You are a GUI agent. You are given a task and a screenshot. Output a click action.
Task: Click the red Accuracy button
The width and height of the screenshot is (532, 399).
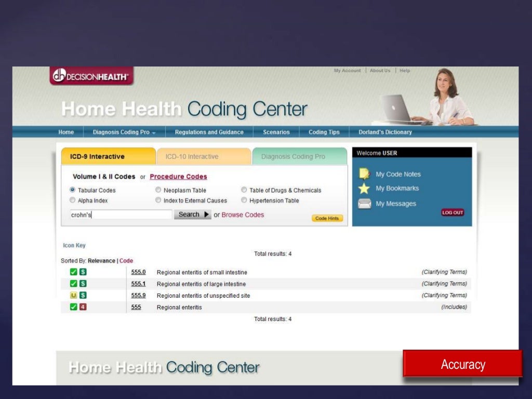tap(463, 364)
